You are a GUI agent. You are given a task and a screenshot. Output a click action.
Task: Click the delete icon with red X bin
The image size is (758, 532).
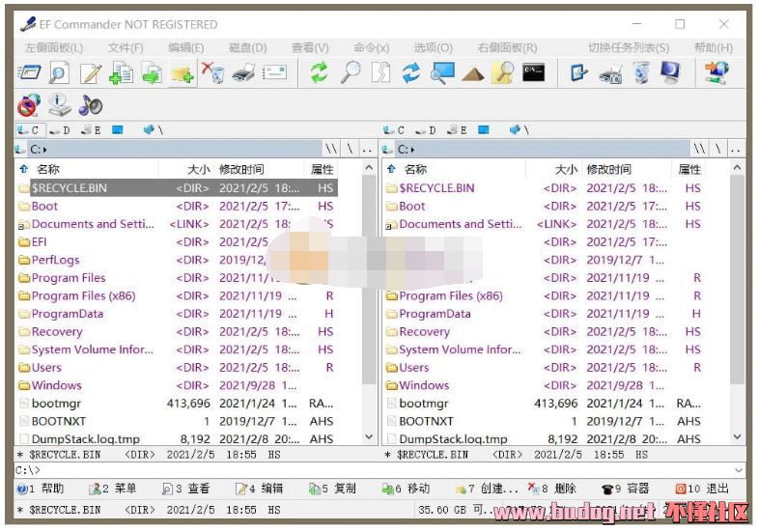click(x=213, y=73)
